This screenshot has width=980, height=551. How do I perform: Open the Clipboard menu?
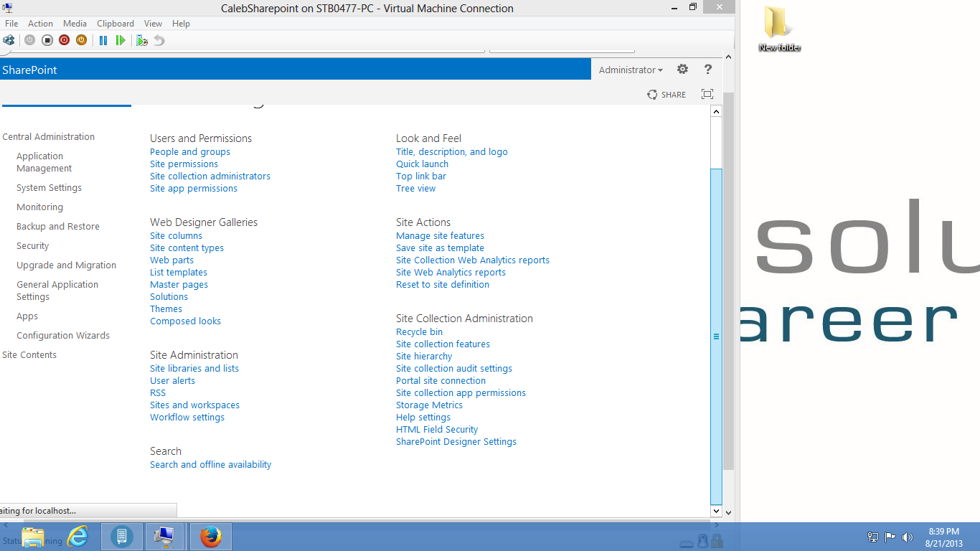tap(116, 24)
